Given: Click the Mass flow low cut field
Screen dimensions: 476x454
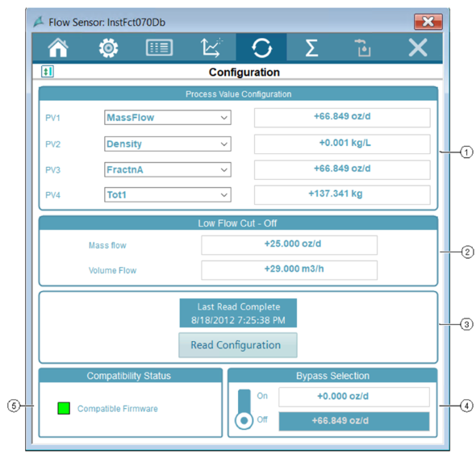Looking at the screenshot, I should 290,245.
